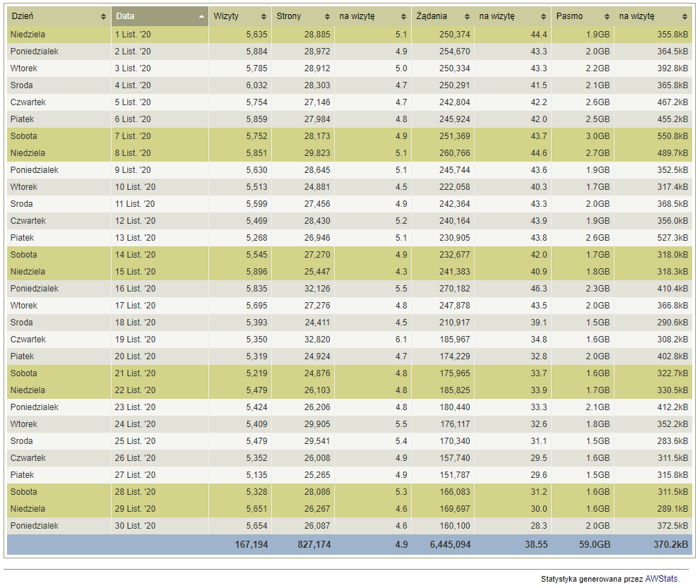The image size is (700, 588).
Task: Sort by Pasmo using its arrow icon
Action: point(607,16)
